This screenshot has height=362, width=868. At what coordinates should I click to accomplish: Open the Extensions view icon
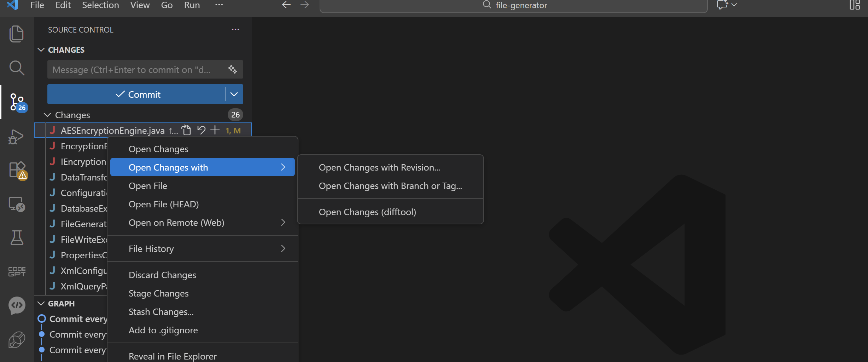click(x=16, y=170)
